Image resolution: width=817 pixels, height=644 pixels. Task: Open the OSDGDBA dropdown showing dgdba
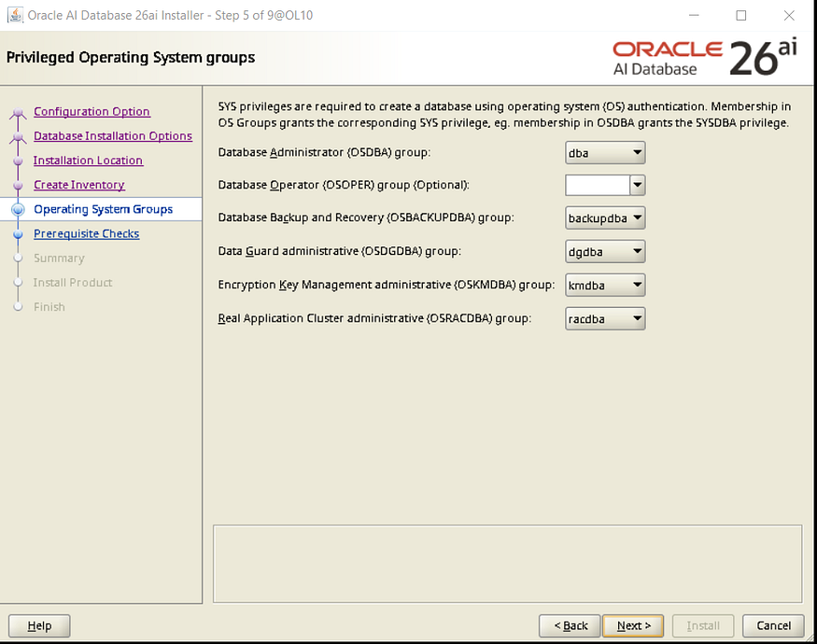[605, 251]
